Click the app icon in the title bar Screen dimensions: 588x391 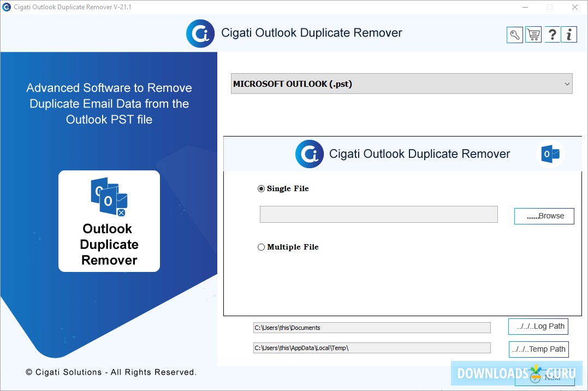7,7
